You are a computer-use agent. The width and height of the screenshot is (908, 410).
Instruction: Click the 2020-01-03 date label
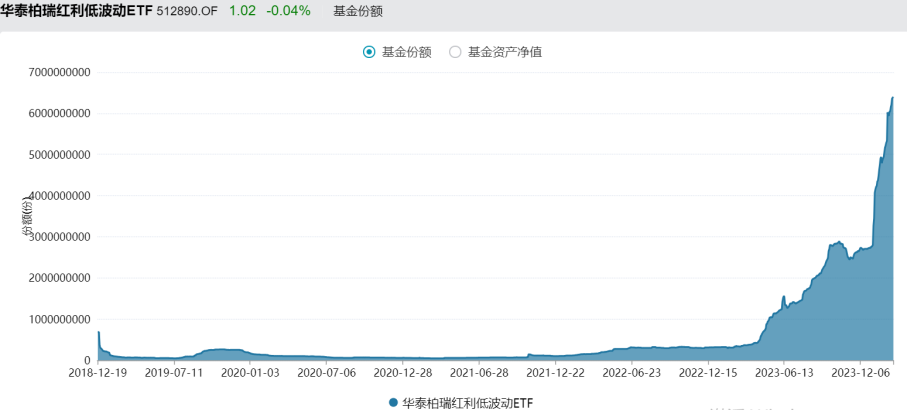251,373
